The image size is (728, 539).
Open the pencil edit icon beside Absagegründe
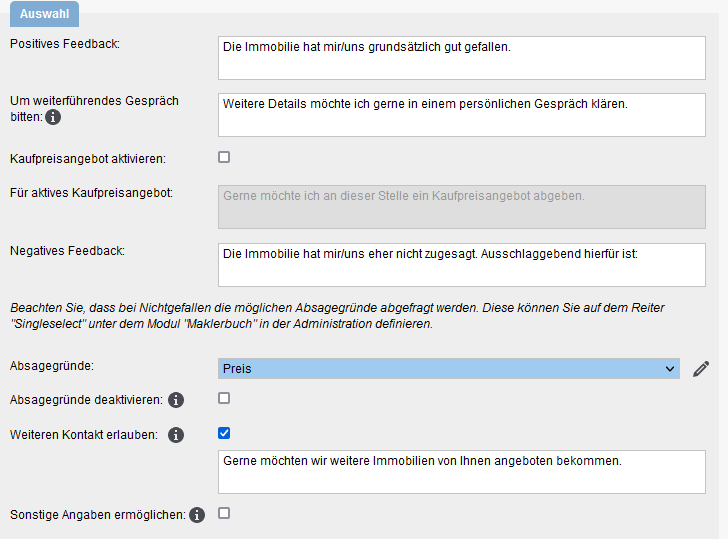pos(701,369)
